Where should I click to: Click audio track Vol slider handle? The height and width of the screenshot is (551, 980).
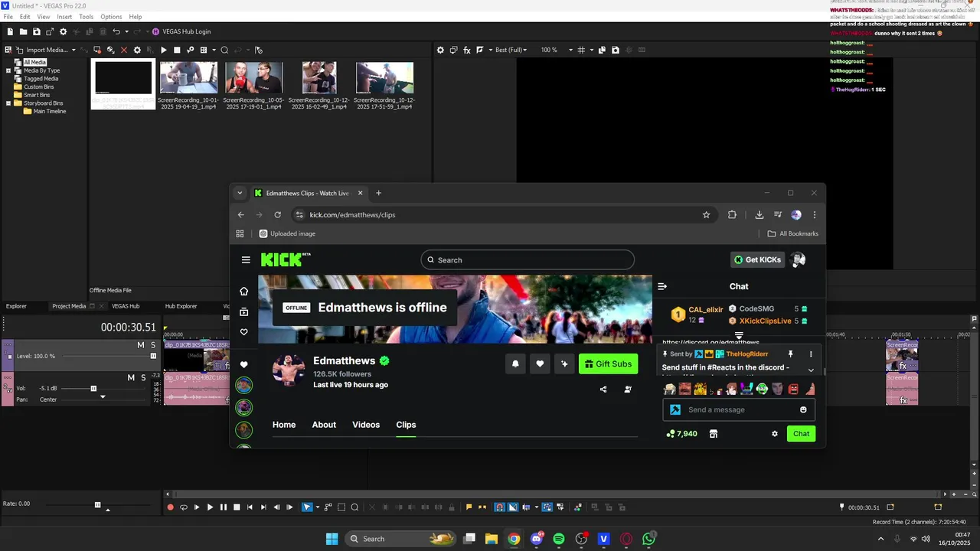click(x=93, y=388)
